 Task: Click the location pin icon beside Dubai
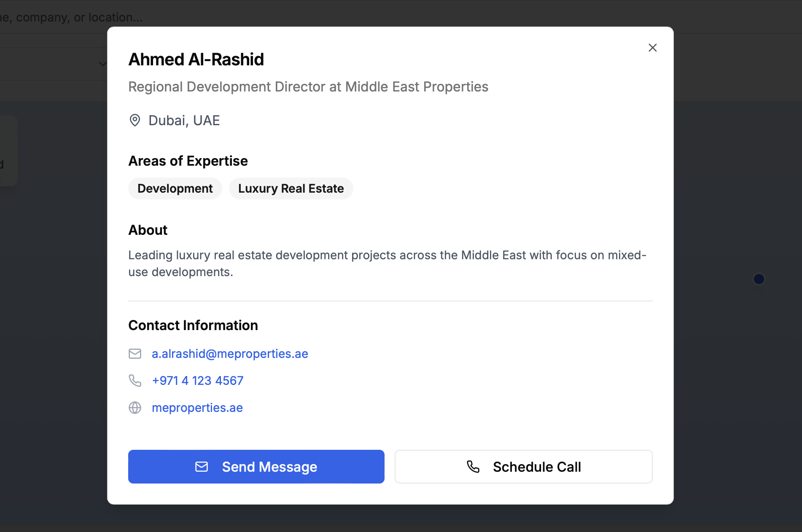coord(135,121)
